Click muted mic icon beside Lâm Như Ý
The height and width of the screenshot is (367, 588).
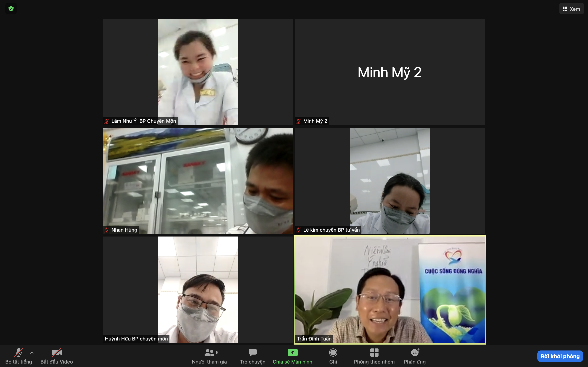(107, 121)
